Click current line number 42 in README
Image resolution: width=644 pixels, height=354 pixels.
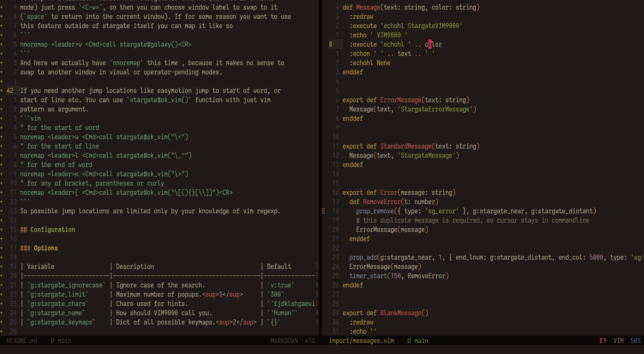[10, 91]
